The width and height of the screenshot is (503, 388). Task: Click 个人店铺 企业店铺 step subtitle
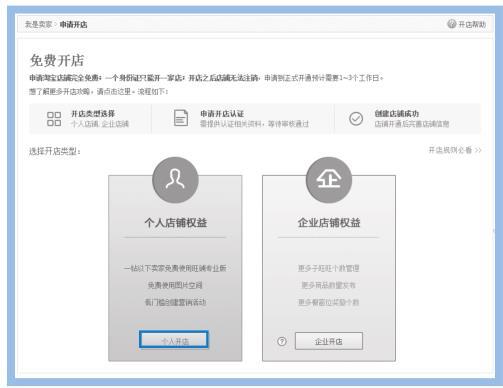(x=100, y=124)
